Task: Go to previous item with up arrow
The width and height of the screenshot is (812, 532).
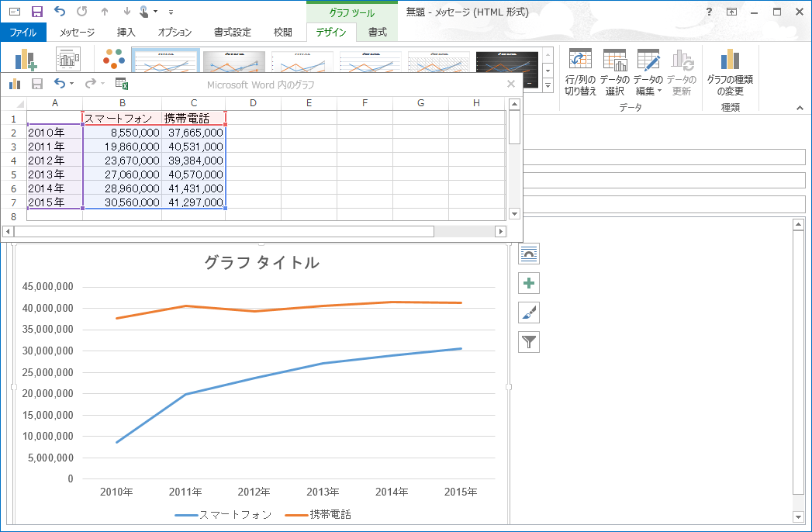Action: point(105,12)
